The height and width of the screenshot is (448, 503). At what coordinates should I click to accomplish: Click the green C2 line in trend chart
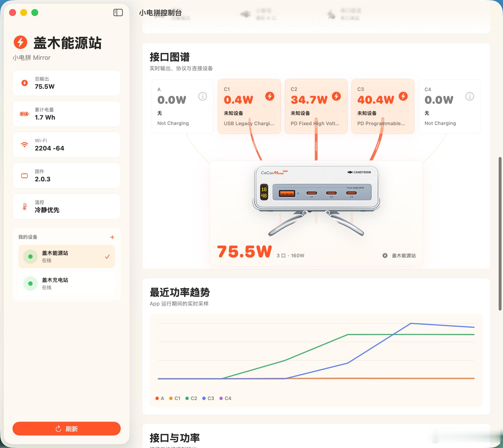316,348
